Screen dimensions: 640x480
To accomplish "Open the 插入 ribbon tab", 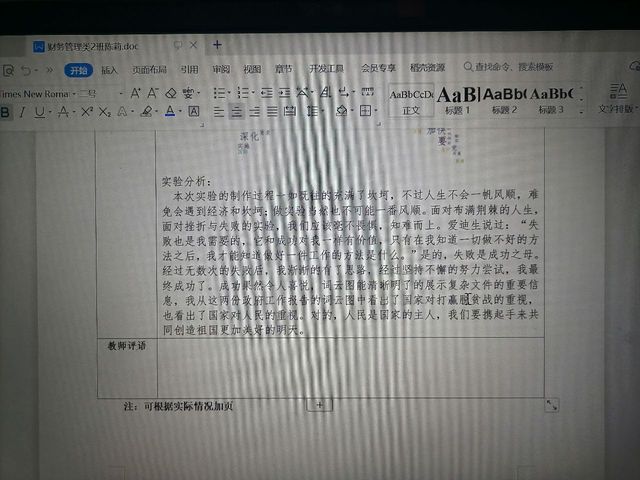I will pos(109,70).
